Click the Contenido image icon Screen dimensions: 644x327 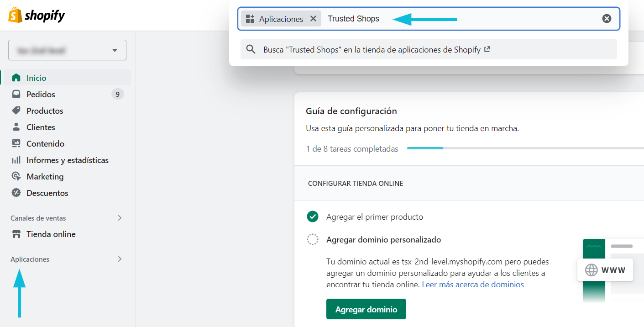click(16, 143)
